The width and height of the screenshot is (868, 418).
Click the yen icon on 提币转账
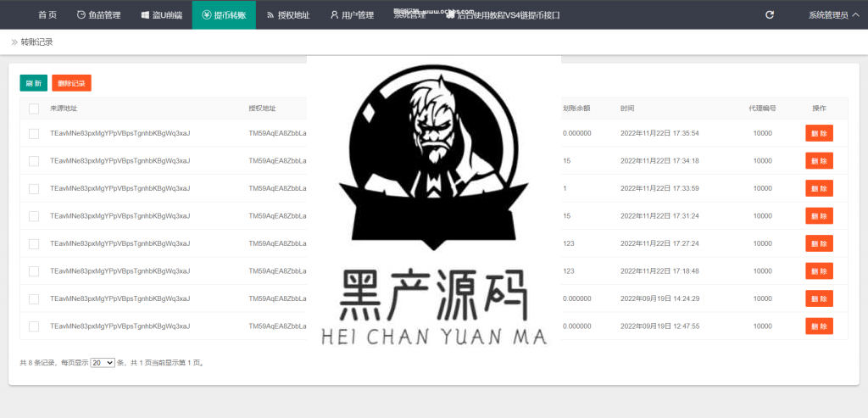pyautogui.click(x=207, y=15)
